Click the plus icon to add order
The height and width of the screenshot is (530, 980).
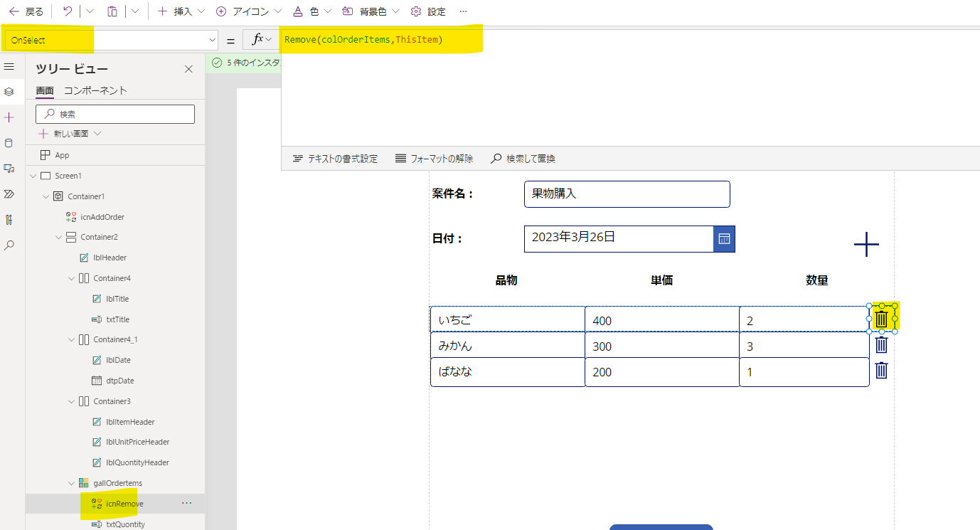point(866,244)
